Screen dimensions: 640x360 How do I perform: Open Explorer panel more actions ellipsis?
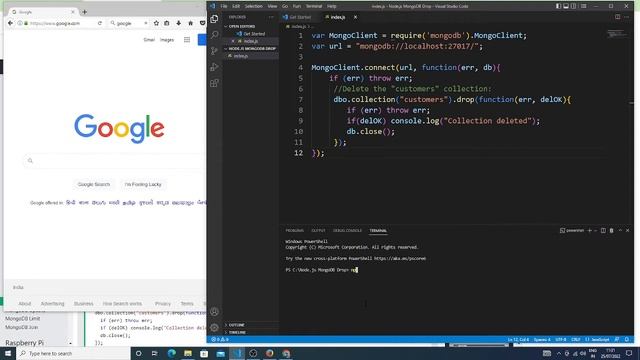point(271,17)
